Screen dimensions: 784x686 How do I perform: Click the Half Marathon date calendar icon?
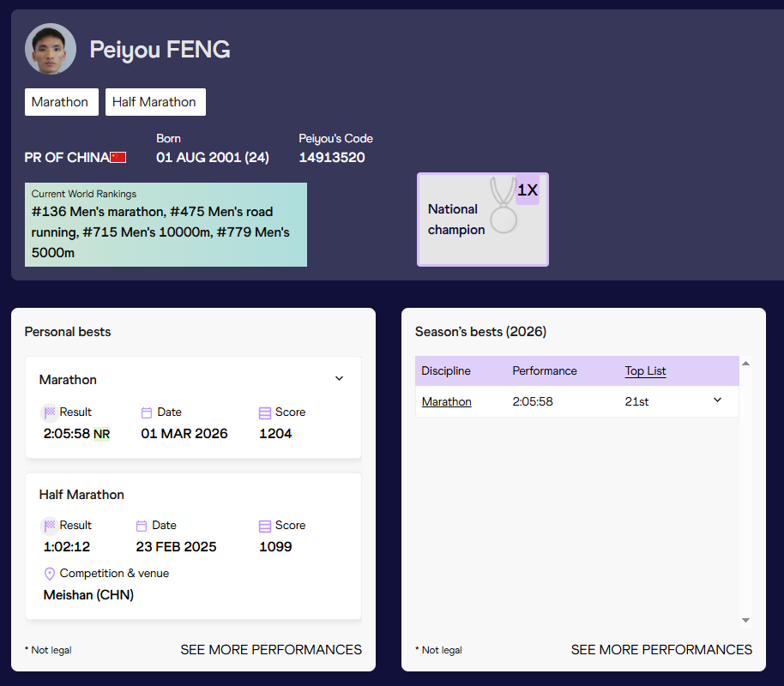(142, 526)
